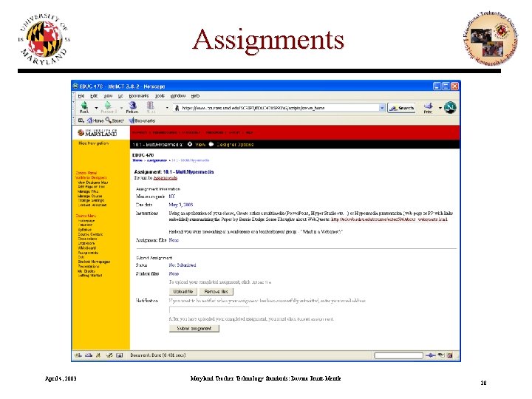Click the Remove files button
Screen dimensions: 532x399
(x=216, y=291)
